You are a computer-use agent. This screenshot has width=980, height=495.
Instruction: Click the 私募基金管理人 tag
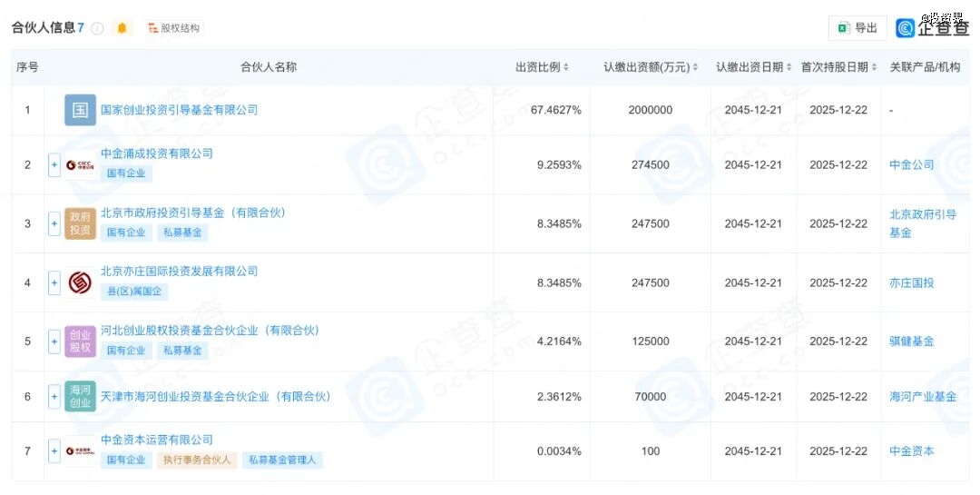pyautogui.click(x=282, y=460)
